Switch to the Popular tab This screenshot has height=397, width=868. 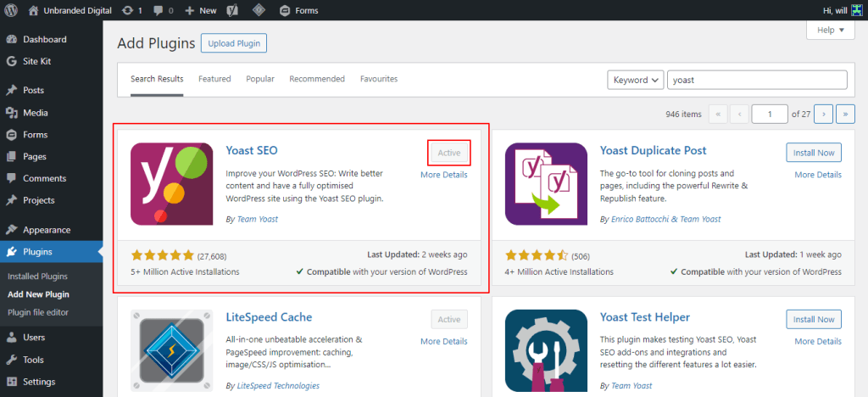pos(260,79)
